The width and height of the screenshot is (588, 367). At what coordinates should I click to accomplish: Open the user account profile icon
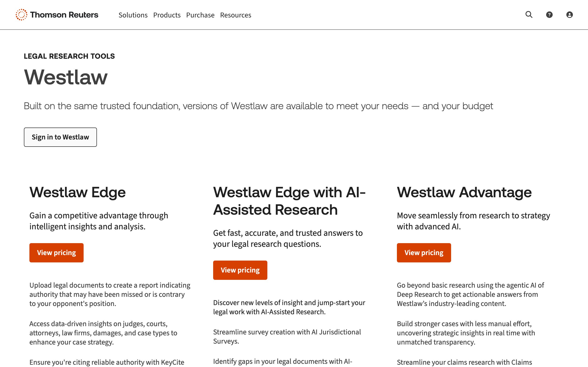tap(569, 15)
